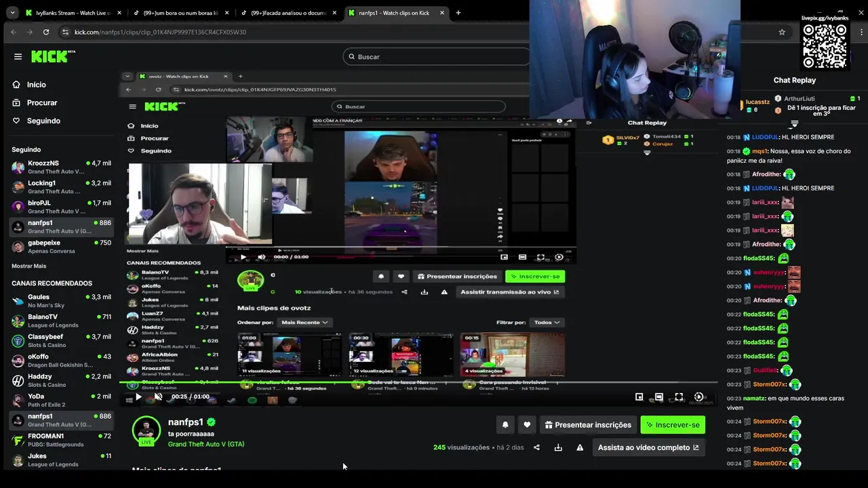Open FROGMAN1 recommended channel
868x488 pixels.
61,440
